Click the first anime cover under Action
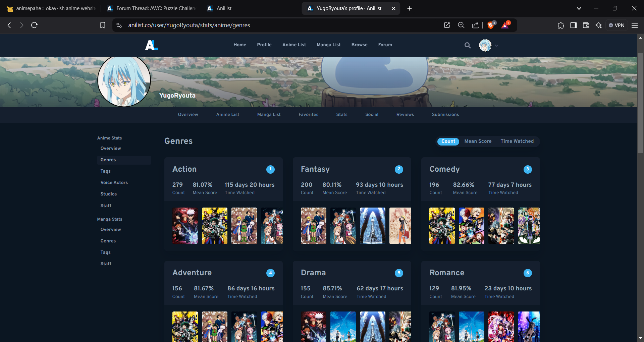Viewport: 644px width, 342px height. coord(185,226)
